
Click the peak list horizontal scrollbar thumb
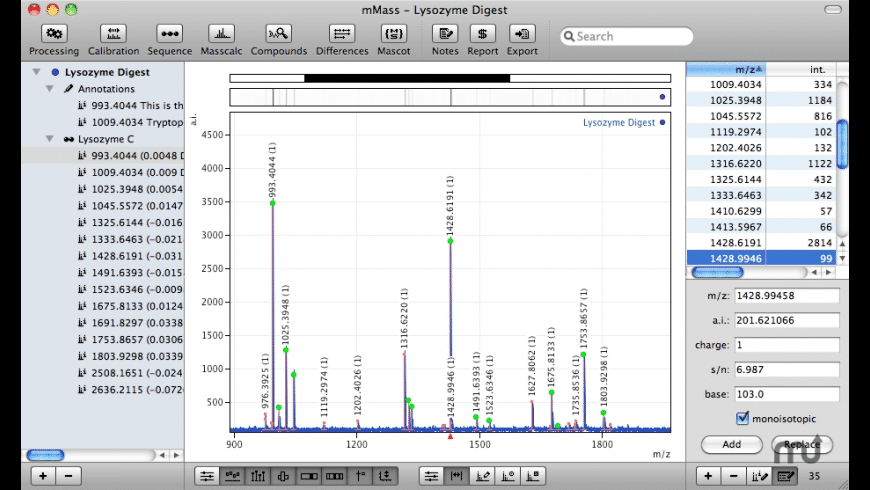point(717,272)
